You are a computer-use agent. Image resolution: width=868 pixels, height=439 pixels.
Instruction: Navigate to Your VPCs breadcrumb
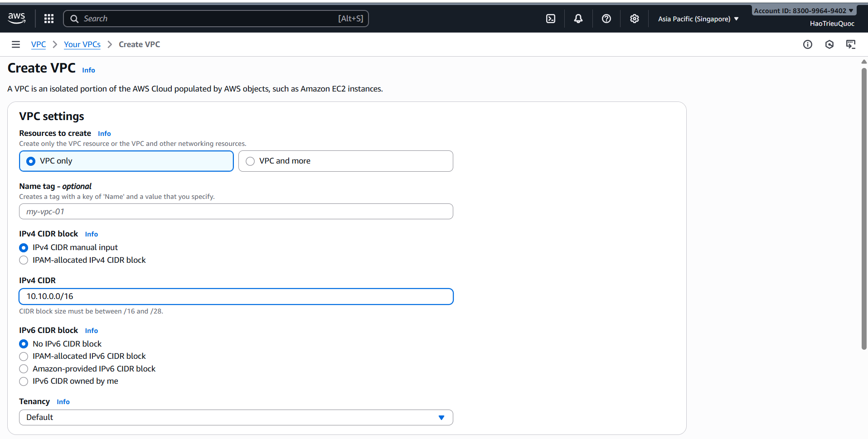[82, 44]
